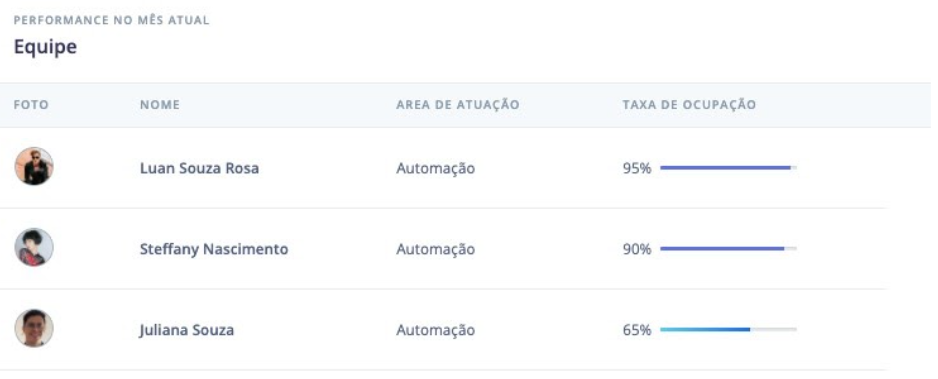The image size is (938, 379).
Task: Click the NOME column header
Action: pos(160,105)
